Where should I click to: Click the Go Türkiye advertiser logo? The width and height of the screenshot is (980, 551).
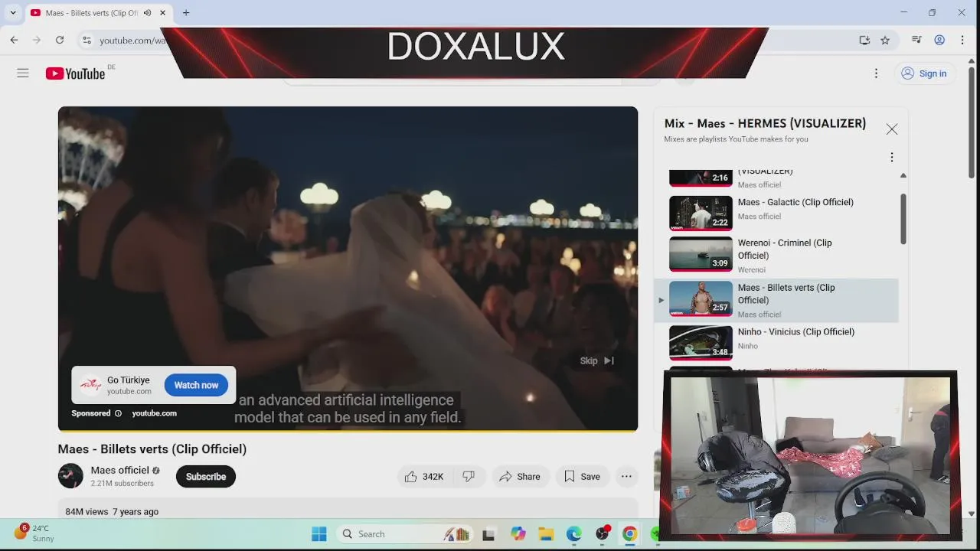tap(90, 385)
